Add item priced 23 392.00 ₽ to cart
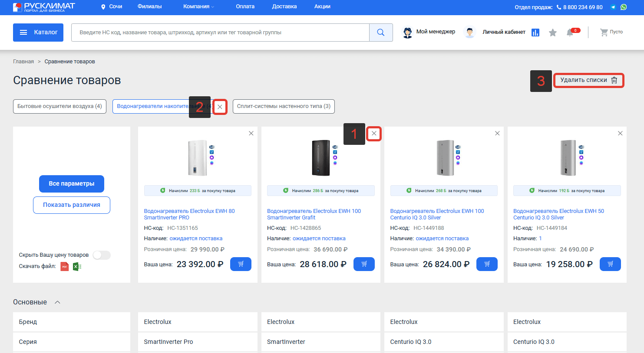The height and width of the screenshot is (353, 644). point(241,264)
